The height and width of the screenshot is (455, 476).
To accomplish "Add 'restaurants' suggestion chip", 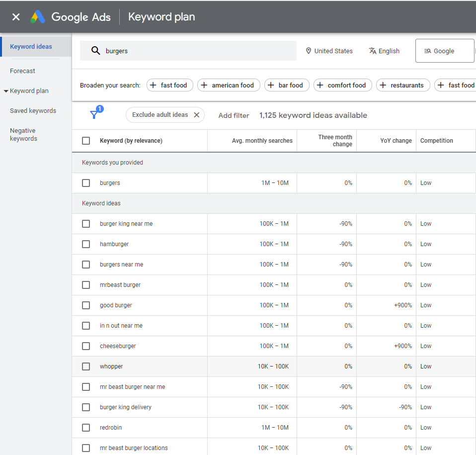I will click(x=402, y=85).
